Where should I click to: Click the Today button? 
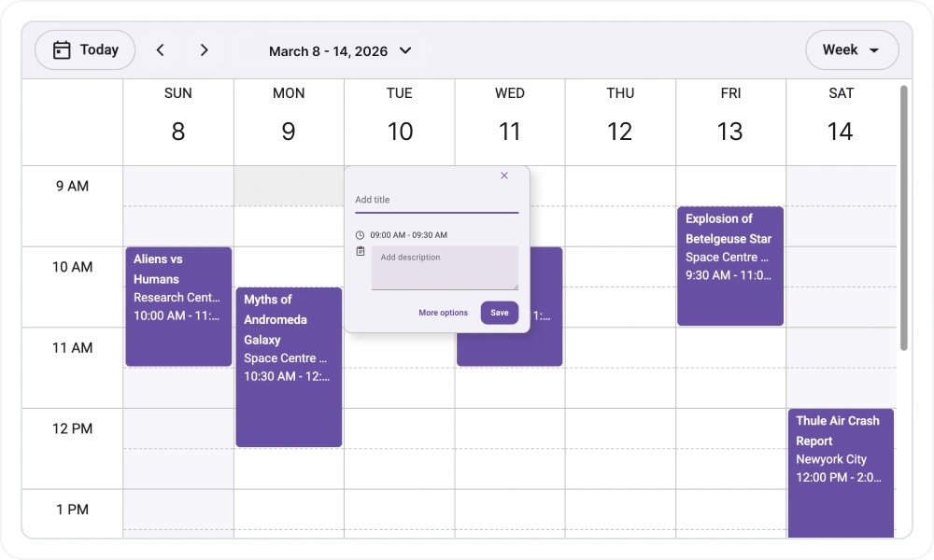pyautogui.click(x=85, y=49)
